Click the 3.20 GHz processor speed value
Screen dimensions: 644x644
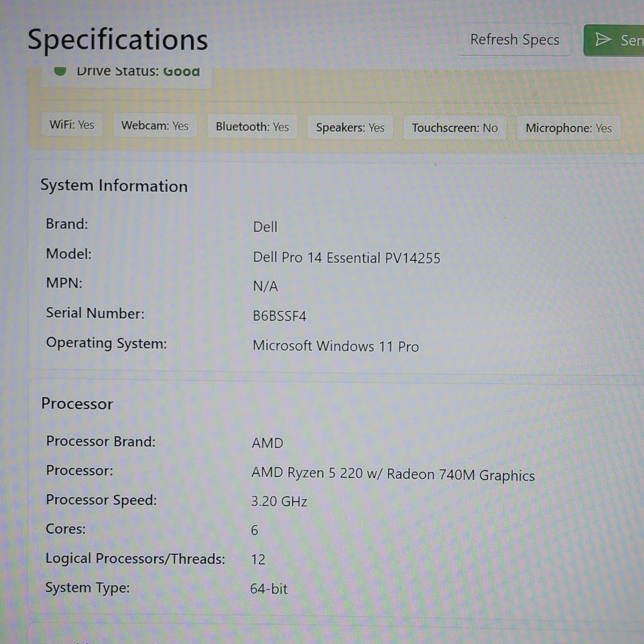[279, 502]
